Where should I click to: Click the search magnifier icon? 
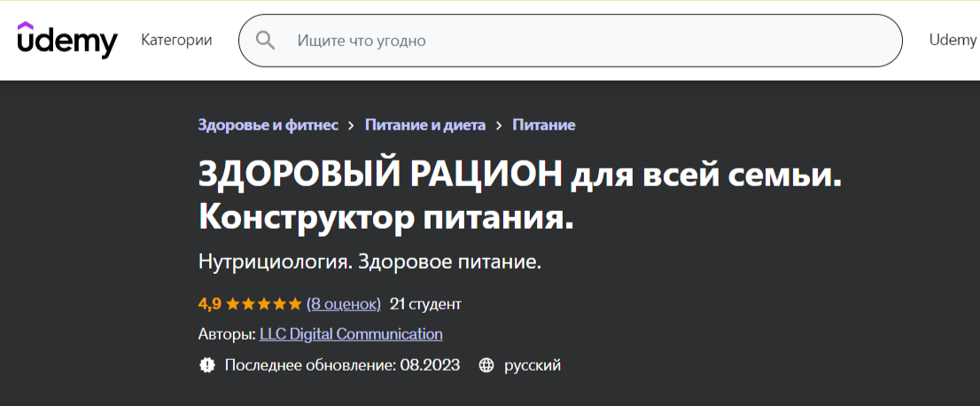coord(266,41)
